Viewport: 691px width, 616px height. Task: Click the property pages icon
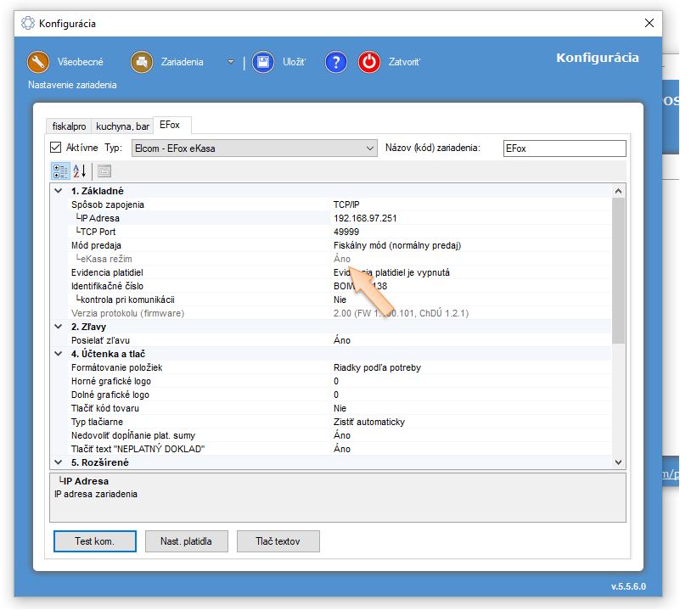pyautogui.click(x=104, y=171)
